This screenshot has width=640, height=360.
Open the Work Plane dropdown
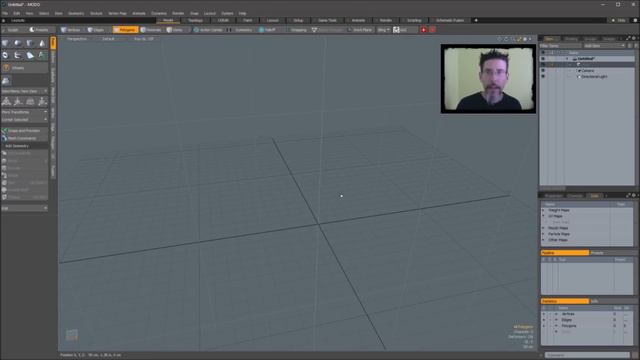point(362,30)
